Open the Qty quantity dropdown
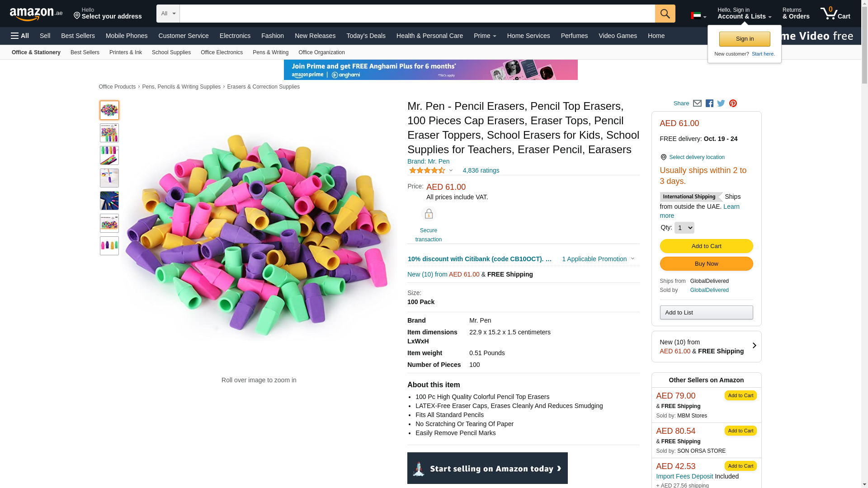The image size is (868, 488). 684,228
